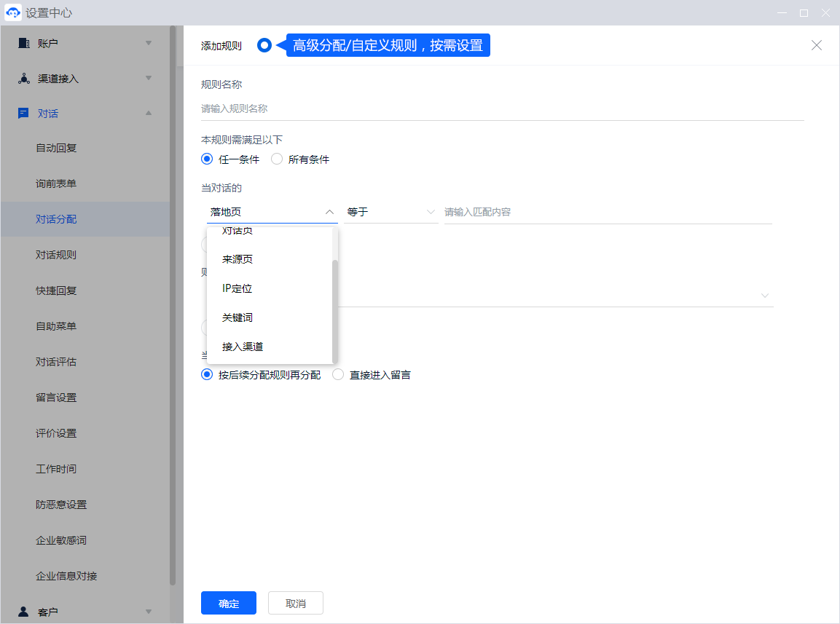Viewport: 840px width, 624px height.
Task: Choose 按后续分配规则再分配 radio option
Action: point(207,374)
